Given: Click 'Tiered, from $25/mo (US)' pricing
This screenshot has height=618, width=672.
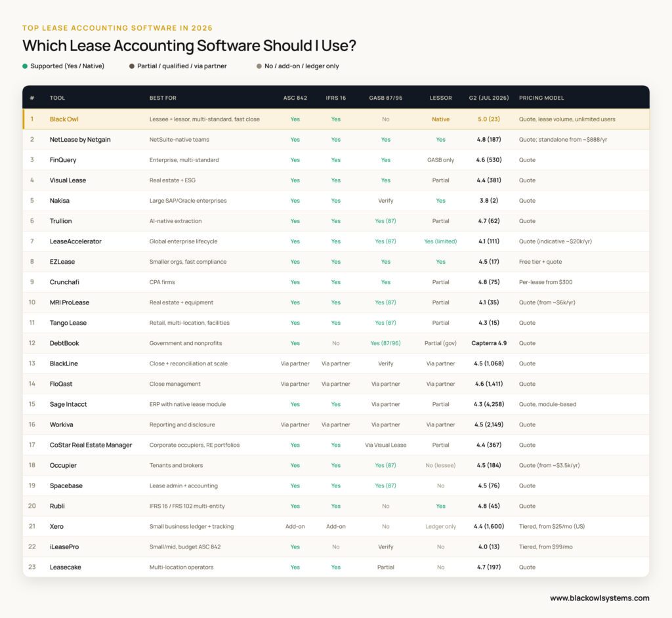Looking at the screenshot, I should 551,526.
